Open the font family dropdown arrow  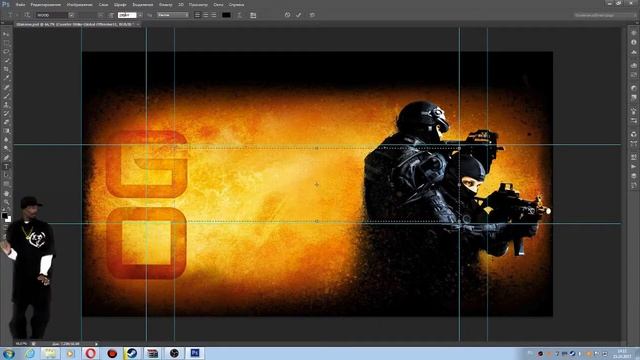(x=71, y=15)
